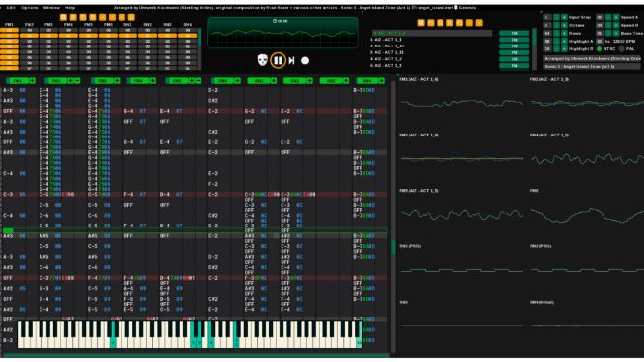Select highlighted instrument 0 AIZ - ACT 1_0
Image resolution: width=644 pixels, height=362 pixels.
click(432, 33)
